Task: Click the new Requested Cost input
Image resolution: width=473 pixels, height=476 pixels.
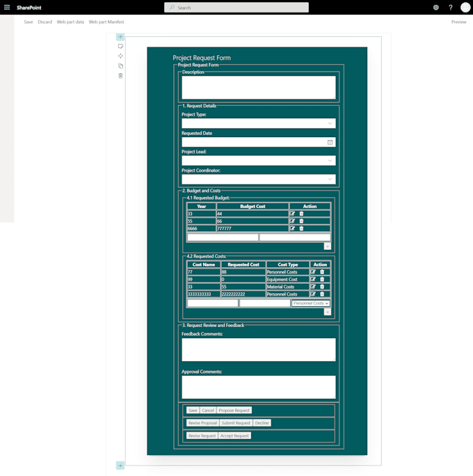Action: point(265,303)
